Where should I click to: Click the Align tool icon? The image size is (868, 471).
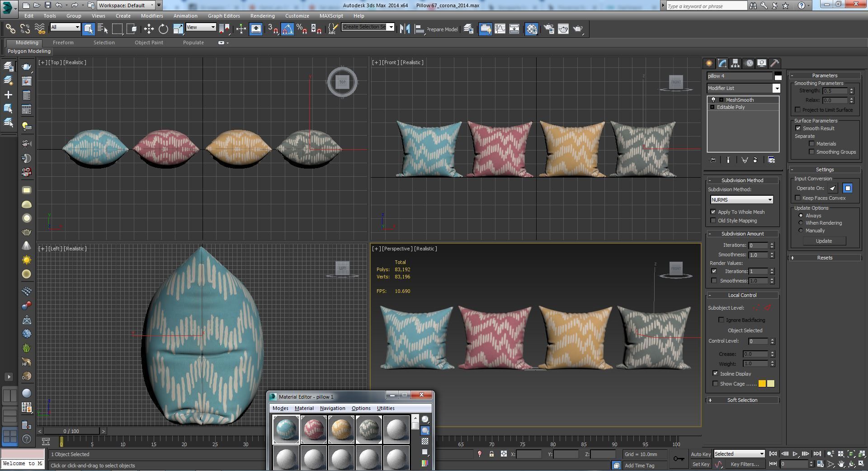coord(420,29)
